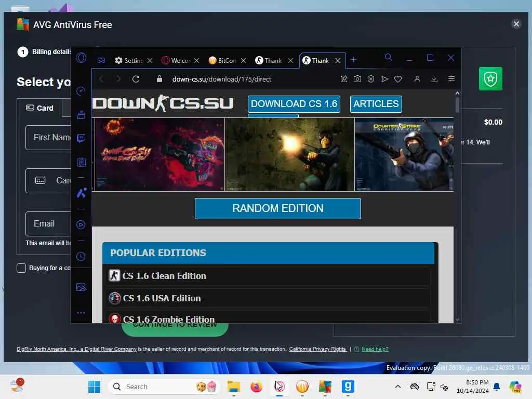Open GX Control speedometer in sidebar

pos(81,91)
